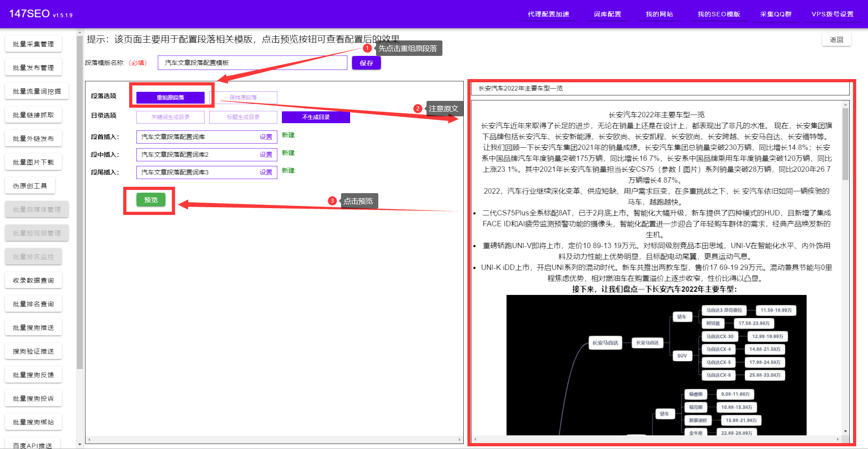
Task: Open 批量自媒体管理 in sidebar
Action: tap(37, 210)
